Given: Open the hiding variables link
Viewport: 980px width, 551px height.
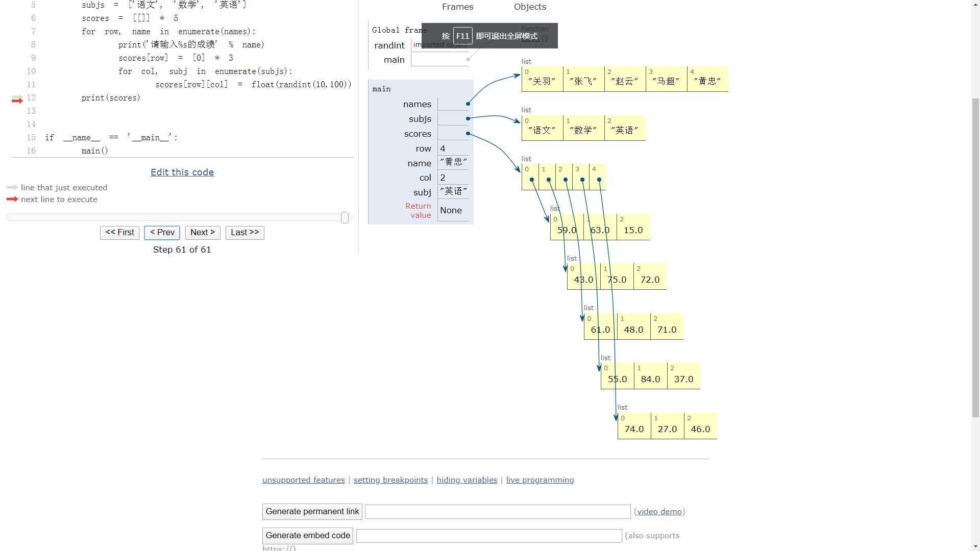Looking at the screenshot, I should [x=467, y=480].
